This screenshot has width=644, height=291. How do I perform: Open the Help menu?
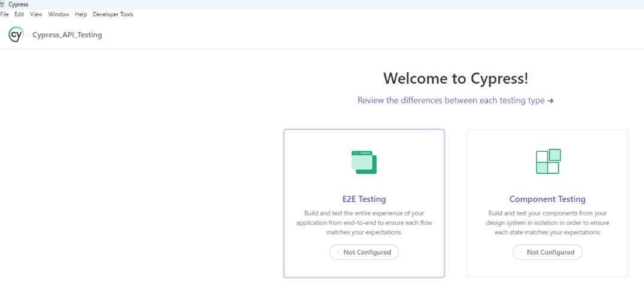pos(81,14)
